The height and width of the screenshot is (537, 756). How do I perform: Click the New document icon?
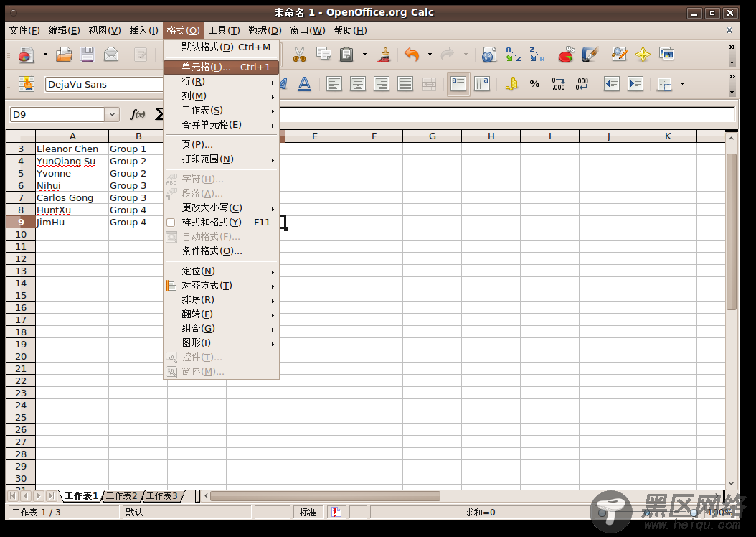pos(26,55)
